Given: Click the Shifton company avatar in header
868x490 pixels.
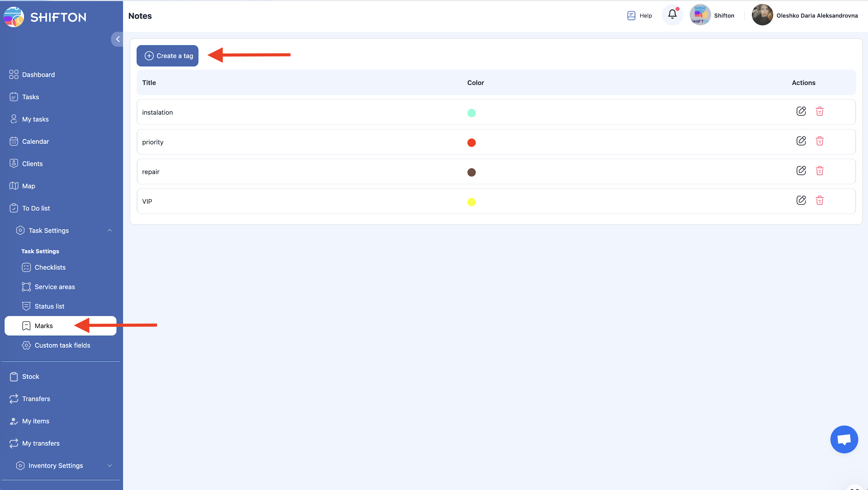Looking at the screenshot, I should [x=700, y=15].
